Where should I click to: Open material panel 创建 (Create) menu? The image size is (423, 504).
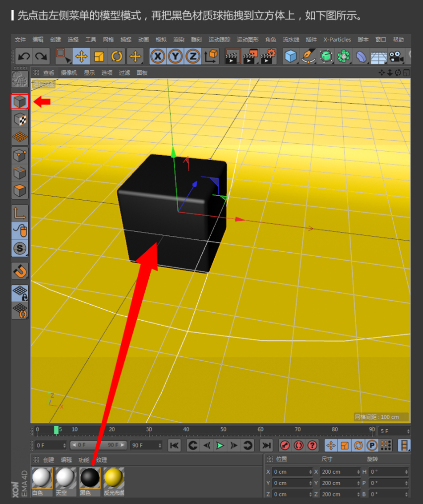(49, 460)
